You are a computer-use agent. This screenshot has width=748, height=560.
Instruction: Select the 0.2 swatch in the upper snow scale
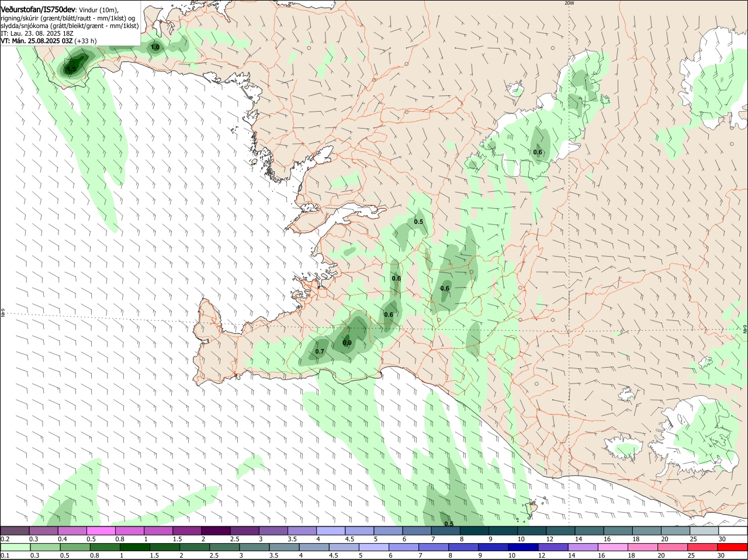tap(15, 530)
